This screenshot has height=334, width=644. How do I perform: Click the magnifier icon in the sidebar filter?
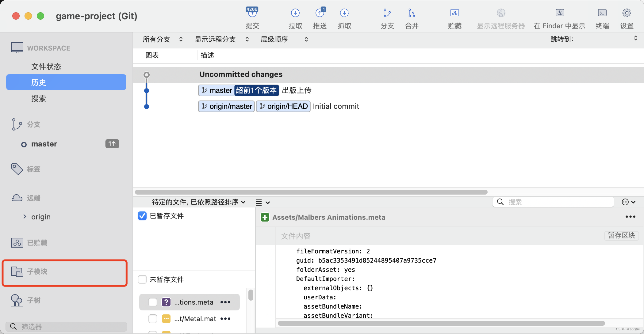coord(13,326)
